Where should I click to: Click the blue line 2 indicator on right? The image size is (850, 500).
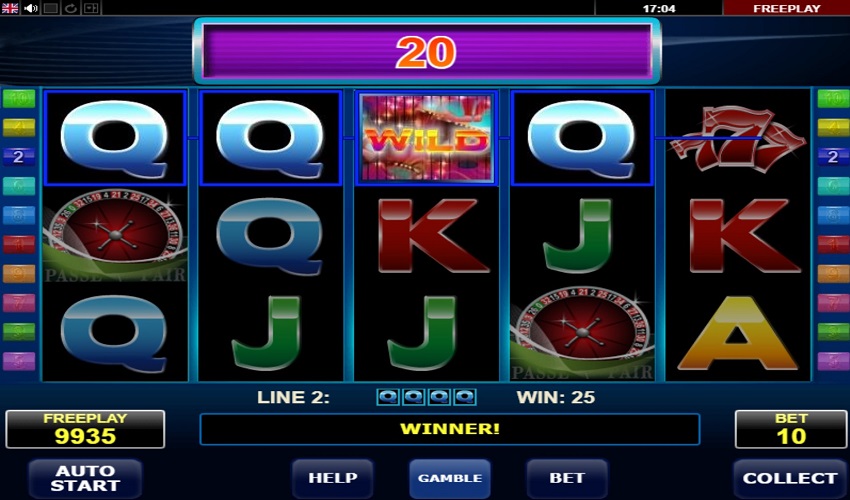833,157
